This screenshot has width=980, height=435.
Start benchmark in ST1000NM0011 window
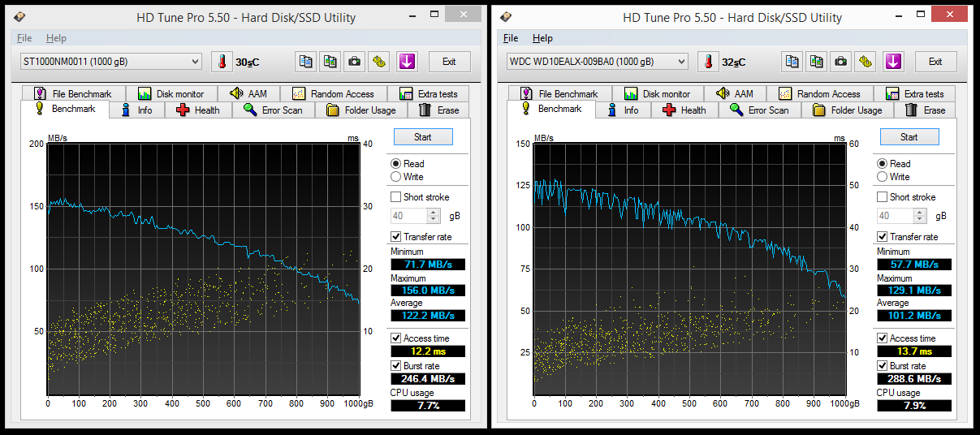pyautogui.click(x=423, y=137)
